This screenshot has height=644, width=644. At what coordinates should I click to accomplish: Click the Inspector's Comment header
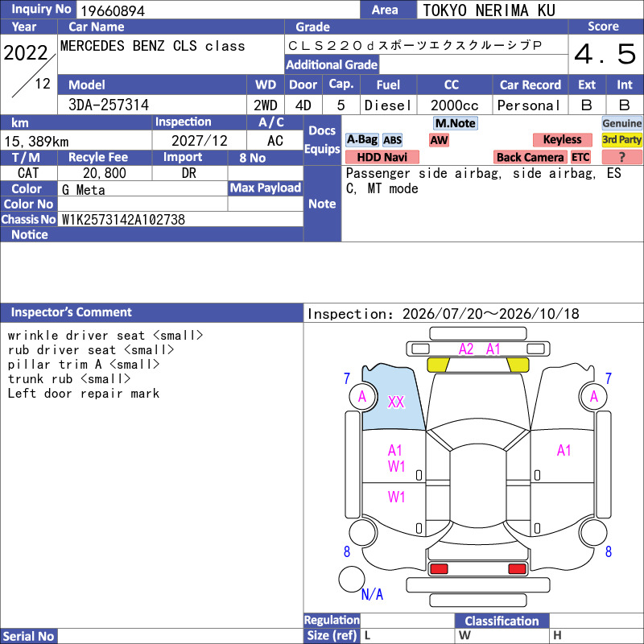tap(151, 312)
